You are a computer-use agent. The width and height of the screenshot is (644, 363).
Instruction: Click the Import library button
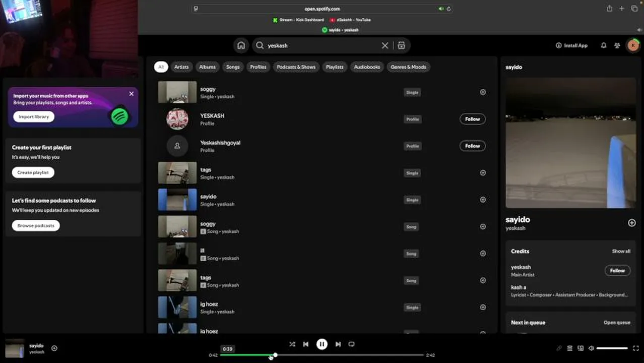pyautogui.click(x=34, y=116)
